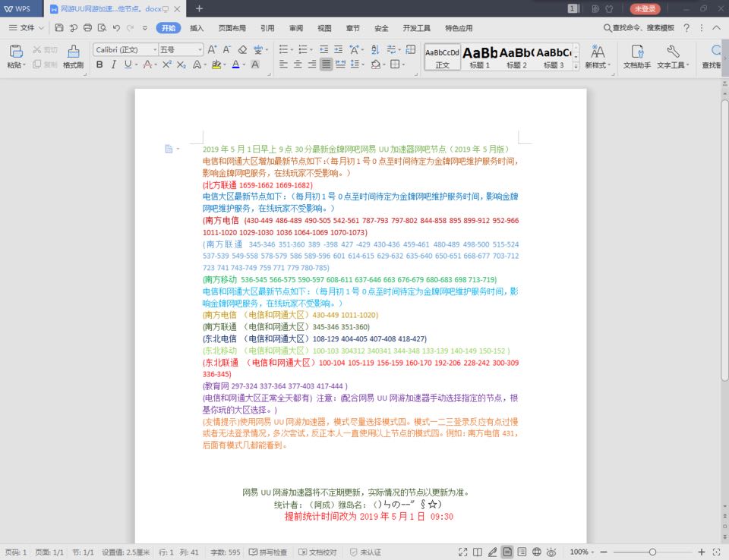Open the bullet list dropdown arrow
The width and height of the screenshot is (729, 560).
point(292,50)
